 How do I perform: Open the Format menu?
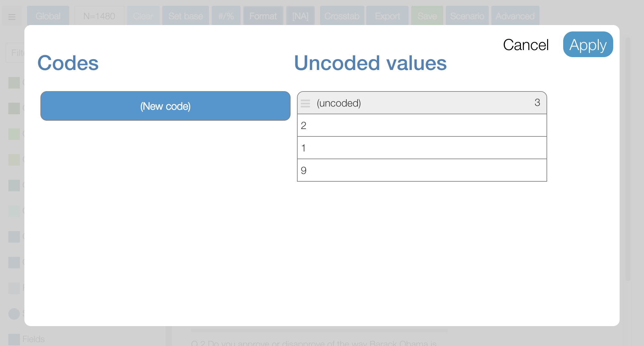(263, 16)
